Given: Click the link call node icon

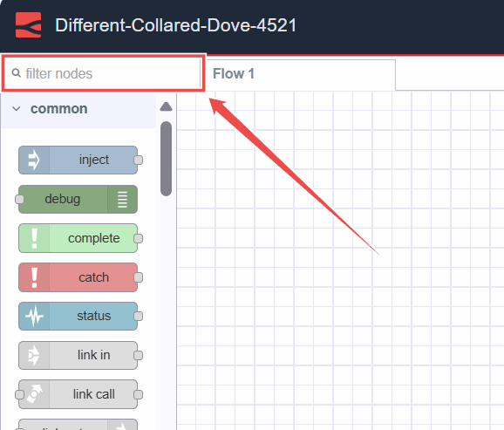Looking at the screenshot, I should [x=34, y=394].
